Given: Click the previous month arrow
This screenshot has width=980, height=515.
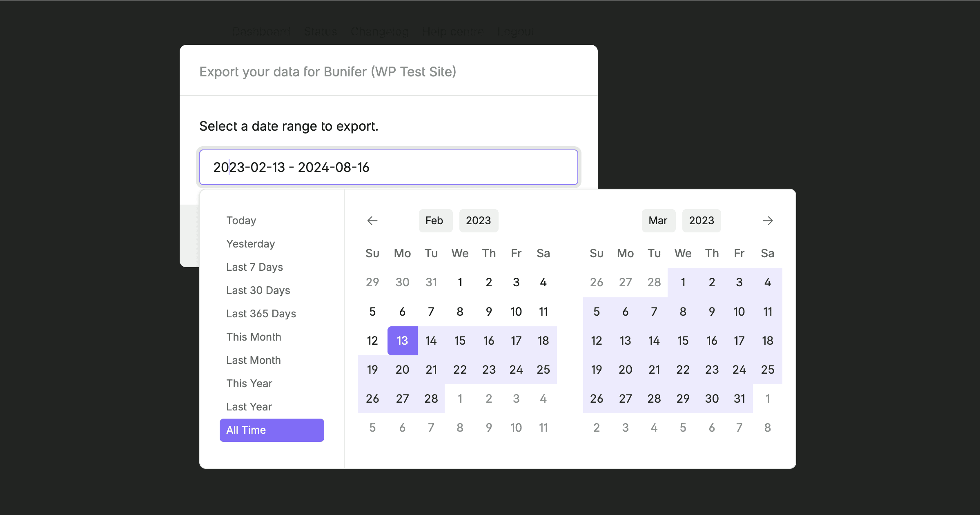Looking at the screenshot, I should [372, 221].
